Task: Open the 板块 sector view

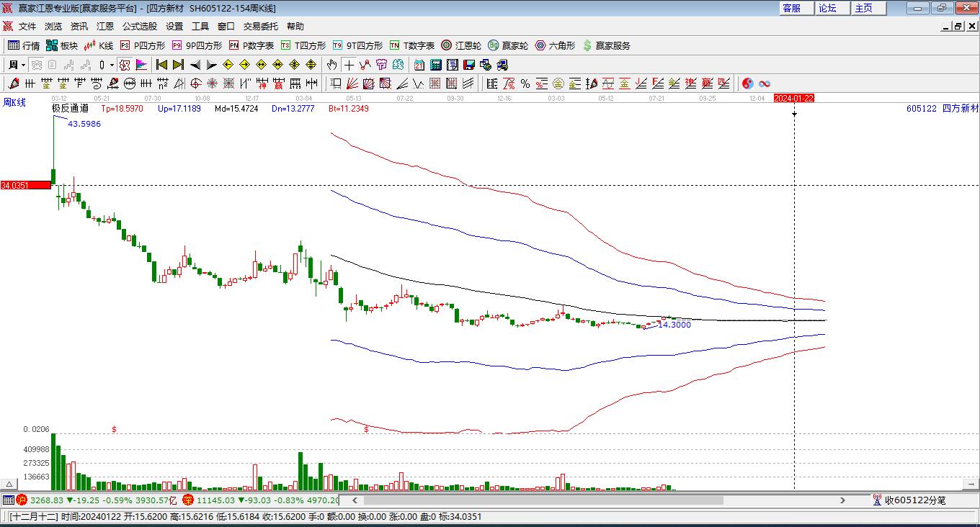Action: coord(61,45)
